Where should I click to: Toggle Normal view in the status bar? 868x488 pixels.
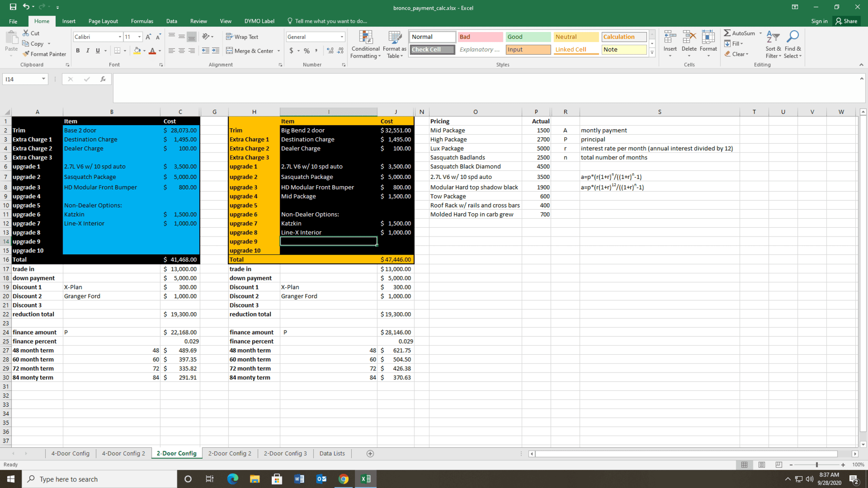[x=744, y=465]
